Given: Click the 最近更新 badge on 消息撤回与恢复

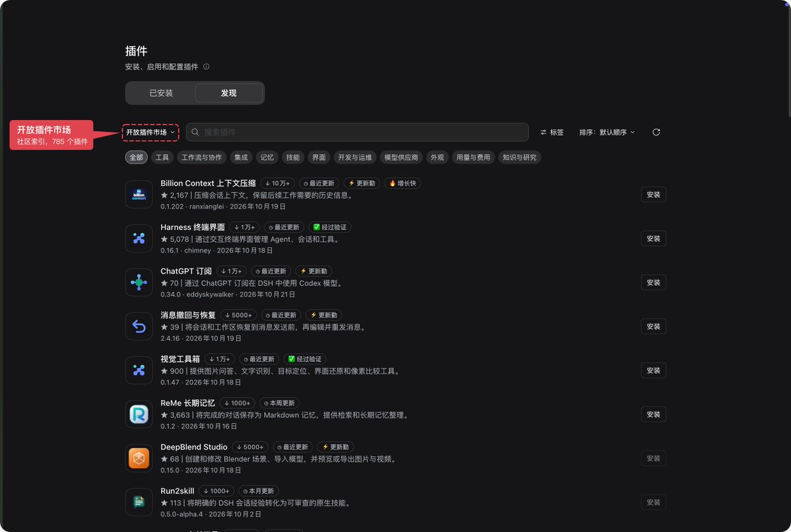Looking at the screenshot, I should pyautogui.click(x=281, y=315).
